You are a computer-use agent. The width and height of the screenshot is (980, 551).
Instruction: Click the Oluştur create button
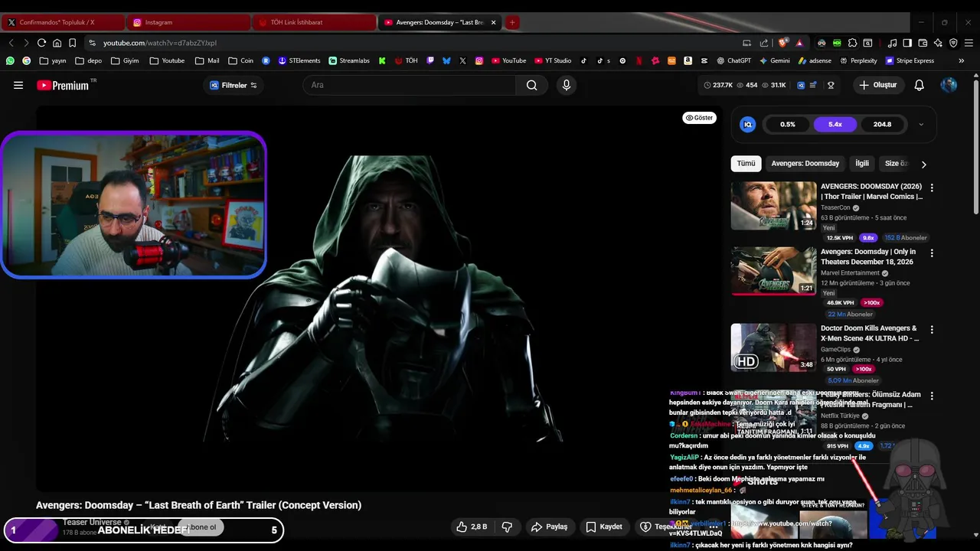[877, 85]
